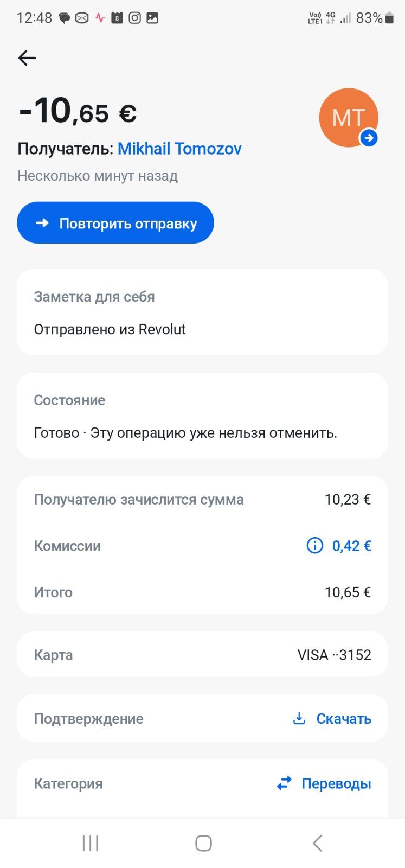Open the MT recipient avatar

[x=347, y=117]
